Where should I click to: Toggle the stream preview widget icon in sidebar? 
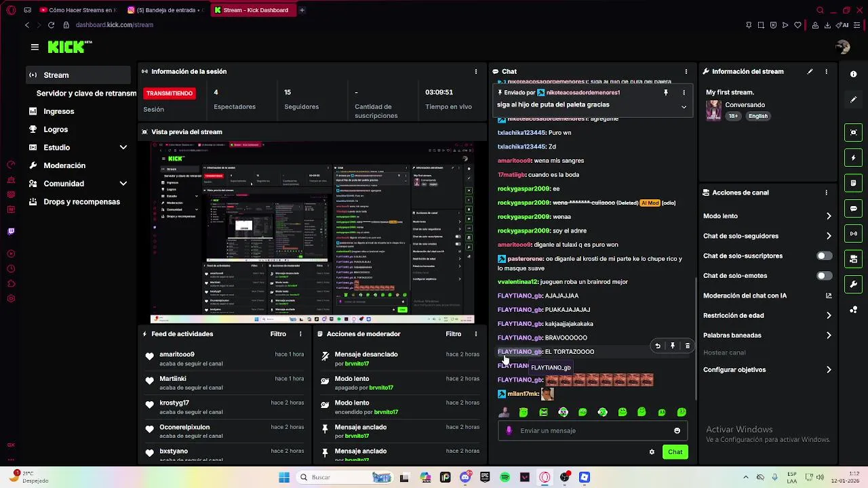click(853, 132)
